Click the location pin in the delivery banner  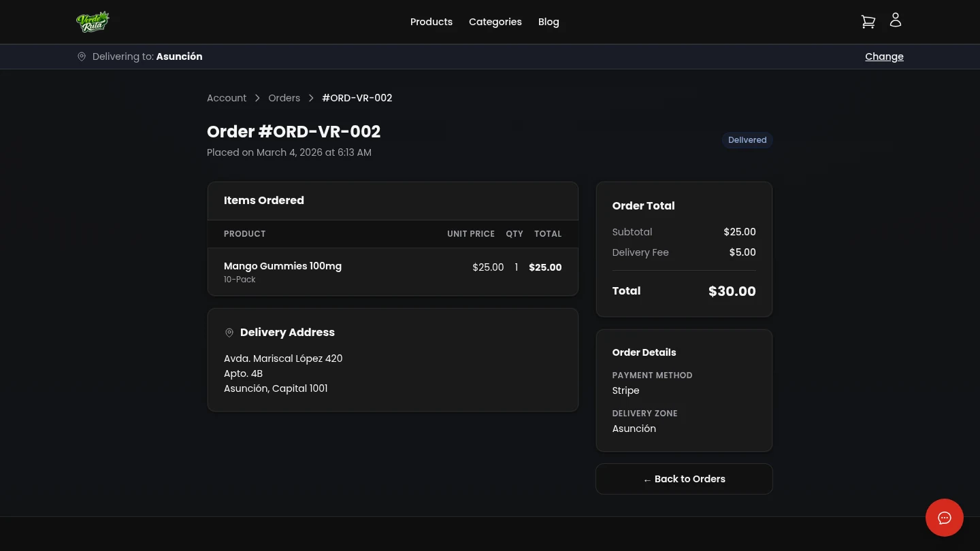click(82, 56)
